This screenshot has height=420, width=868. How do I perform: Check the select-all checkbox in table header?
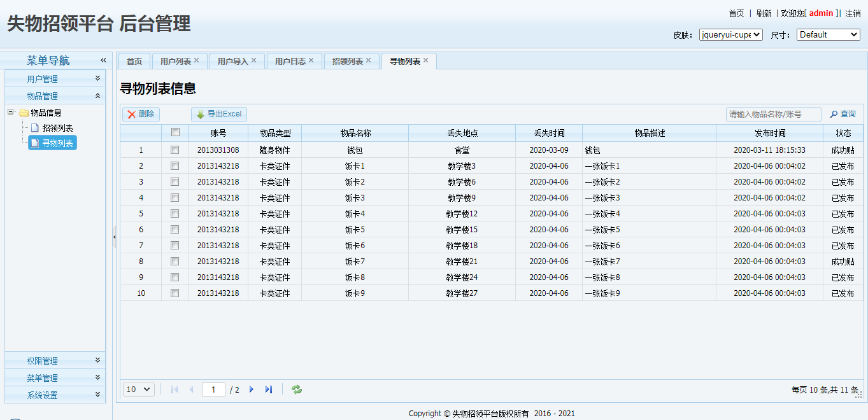(175, 132)
